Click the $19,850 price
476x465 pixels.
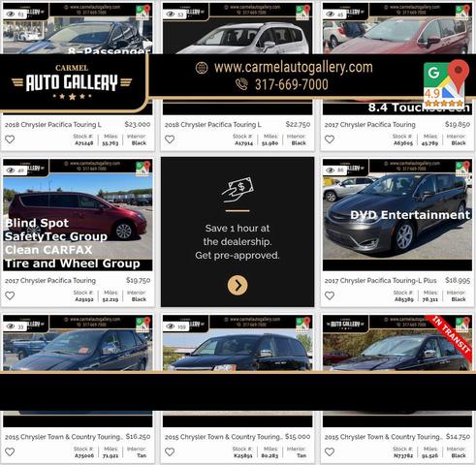click(458, 124)
